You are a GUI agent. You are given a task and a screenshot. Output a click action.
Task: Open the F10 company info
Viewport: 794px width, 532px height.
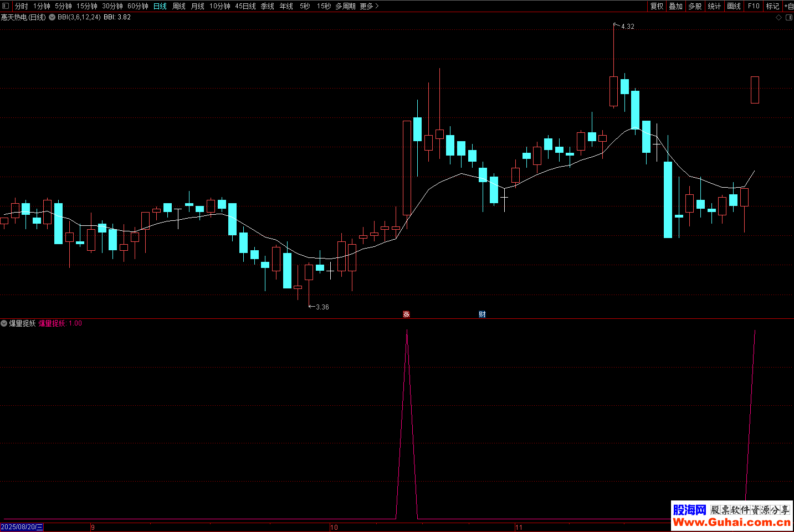pyautogui.click(x=754, y=6)
